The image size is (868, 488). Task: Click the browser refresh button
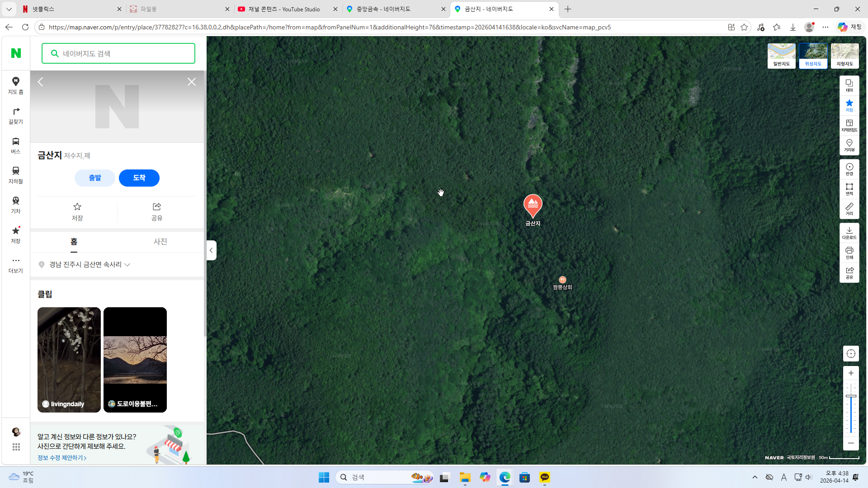(x=25, y=27)
